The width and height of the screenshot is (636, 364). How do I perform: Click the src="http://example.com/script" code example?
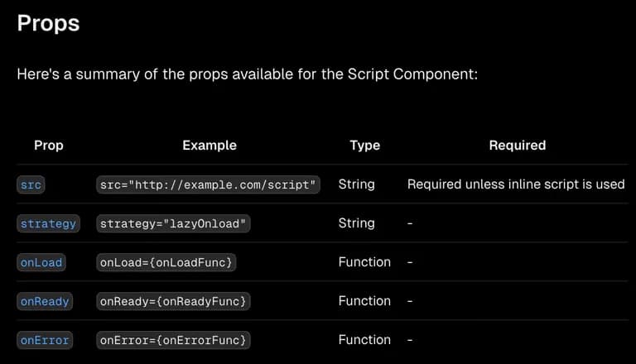208,184
